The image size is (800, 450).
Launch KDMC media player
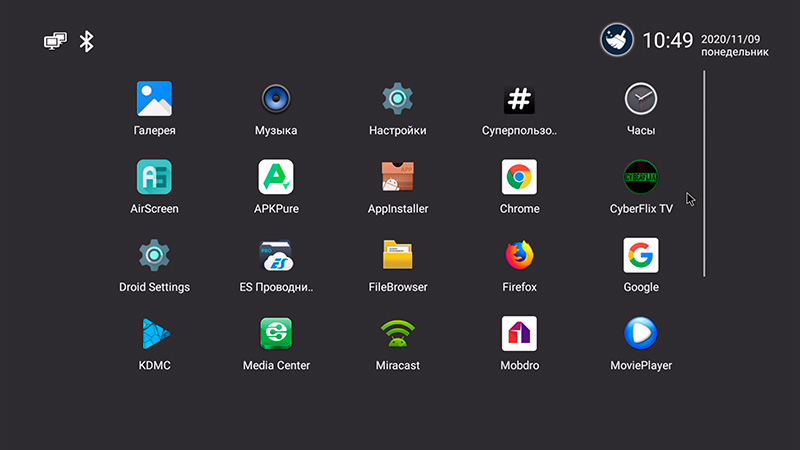tap(154, 333)
